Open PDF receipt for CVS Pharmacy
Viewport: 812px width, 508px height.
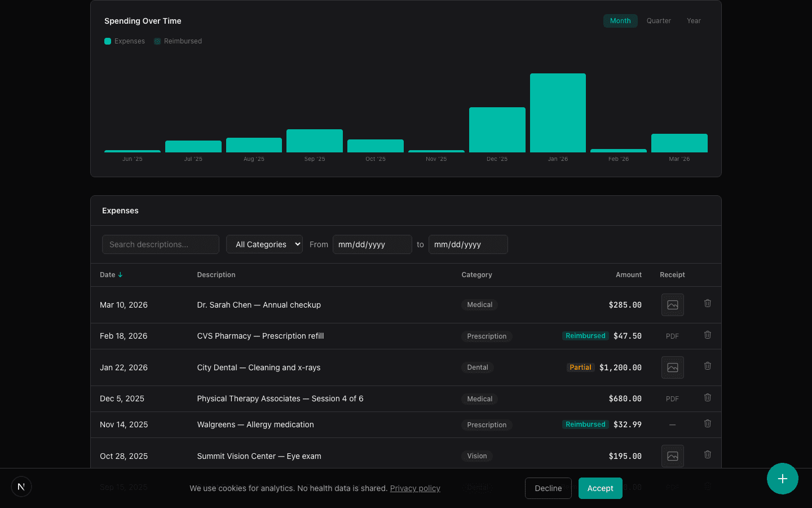coord(672,336)
